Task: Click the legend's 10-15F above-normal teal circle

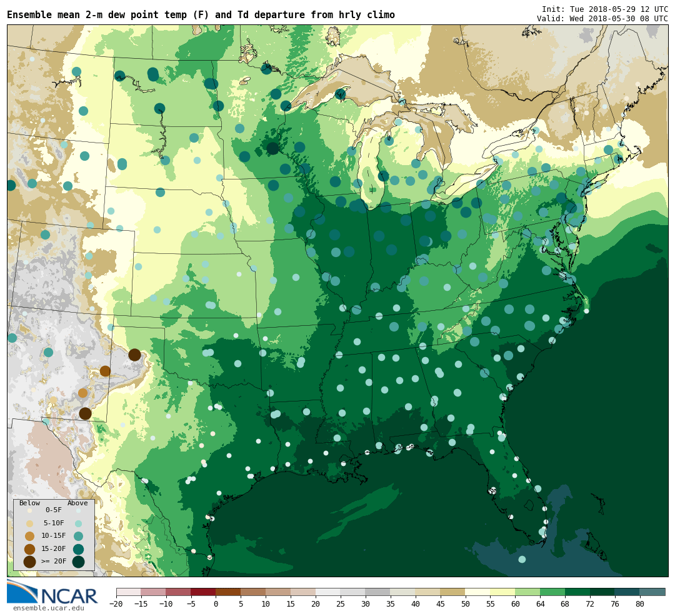Action: 78,537
